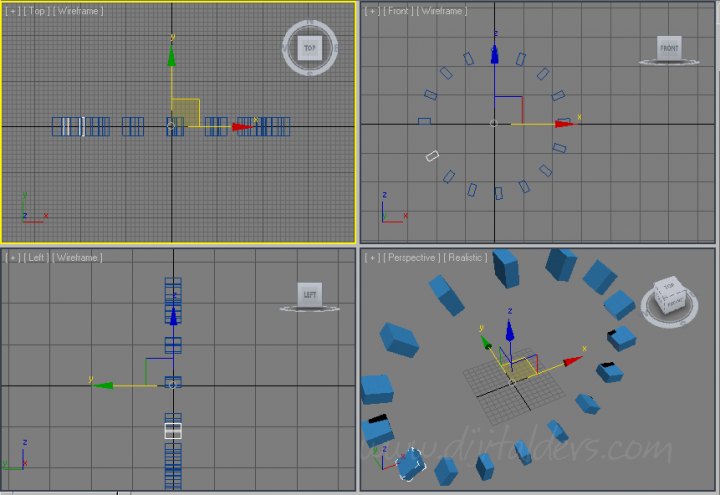Click the [Wireframe] label in the Left viewport
Viewport: 720px width, 495px height.
81,257
